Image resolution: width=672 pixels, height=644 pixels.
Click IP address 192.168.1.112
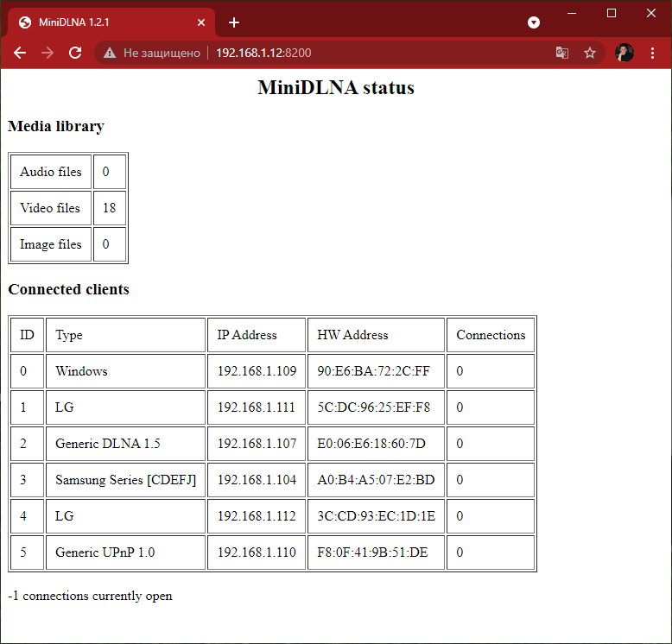[x=257, y=516]
